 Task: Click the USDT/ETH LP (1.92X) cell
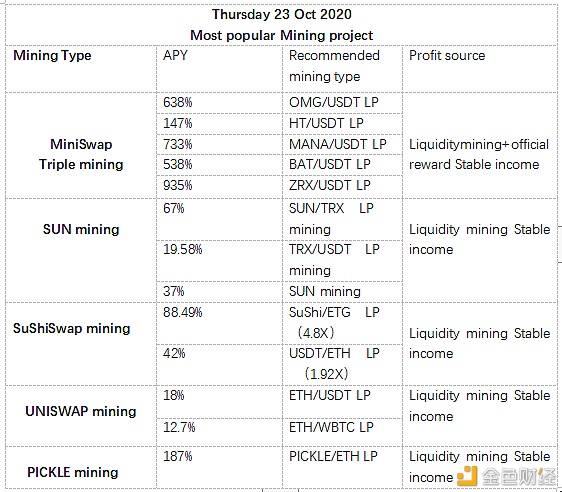(342, 365)
